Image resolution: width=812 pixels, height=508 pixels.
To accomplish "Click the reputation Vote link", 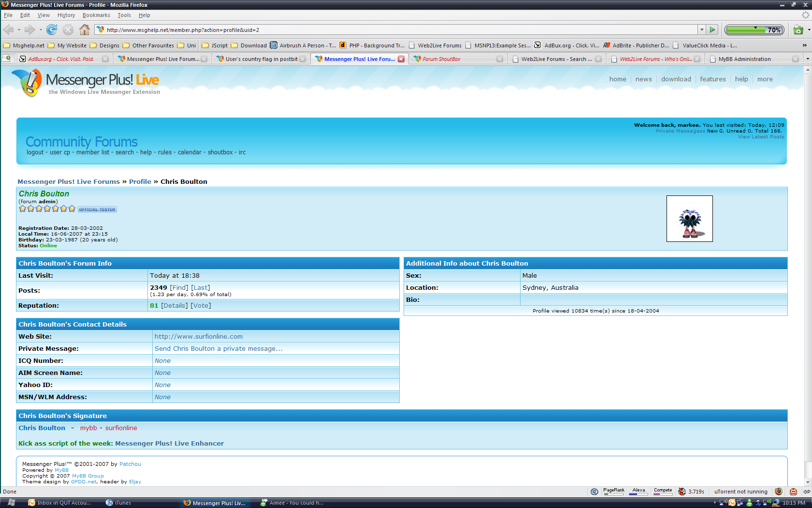I will tap(201, 305).
